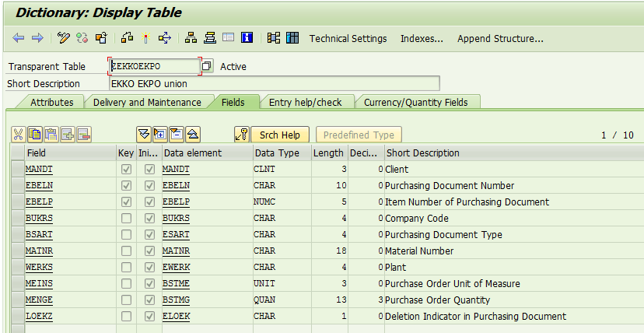Click the Short Description column header
The height and width of the screenshot is (333, 644).
[x=514, y=152]
